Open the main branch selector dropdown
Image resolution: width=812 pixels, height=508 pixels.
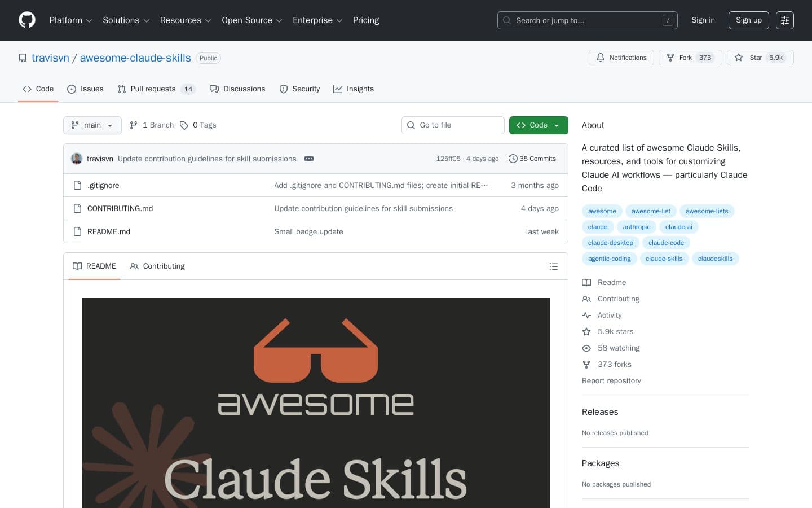92,125
